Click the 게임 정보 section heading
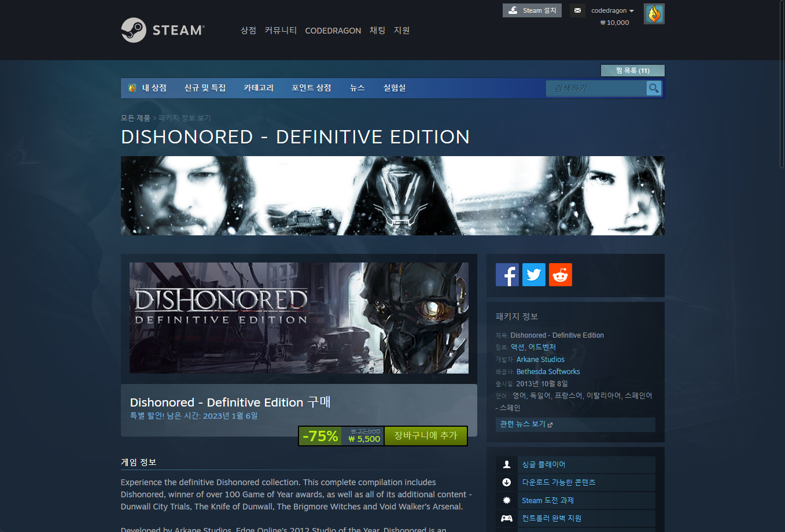Screen dimensions: 785x532 click(139, 462)
